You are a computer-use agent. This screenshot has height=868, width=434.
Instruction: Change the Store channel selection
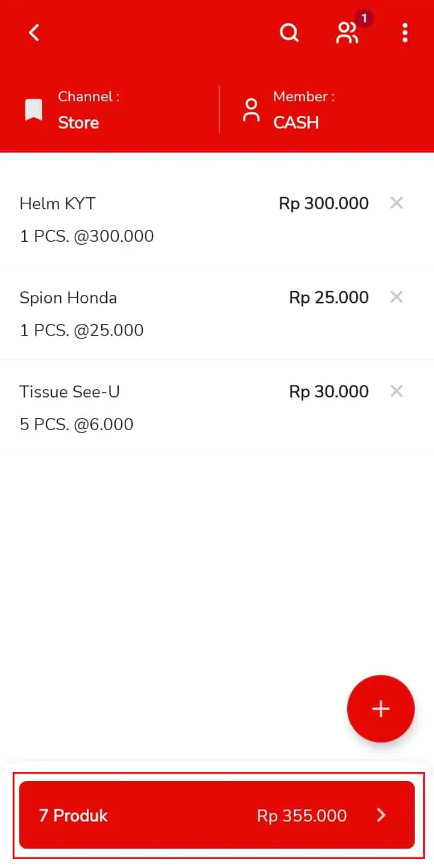78,122
